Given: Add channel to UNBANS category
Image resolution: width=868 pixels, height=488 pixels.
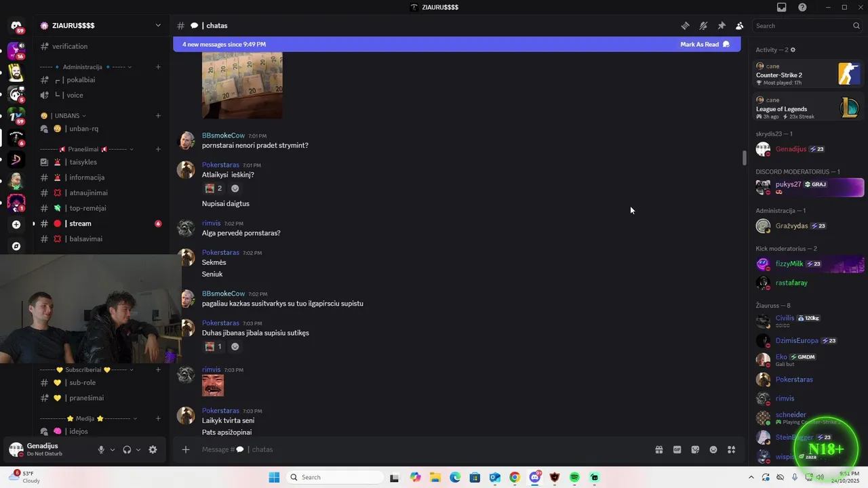Looking at the screenshot, I should pyautogui.click(x=158, y=116).
